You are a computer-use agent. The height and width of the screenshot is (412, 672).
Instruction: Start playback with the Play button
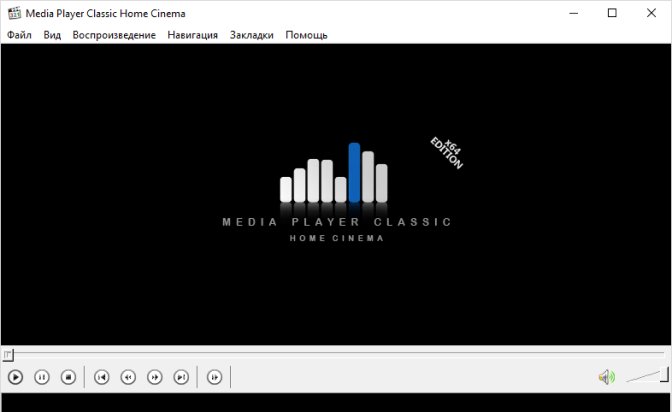(15, 377)
